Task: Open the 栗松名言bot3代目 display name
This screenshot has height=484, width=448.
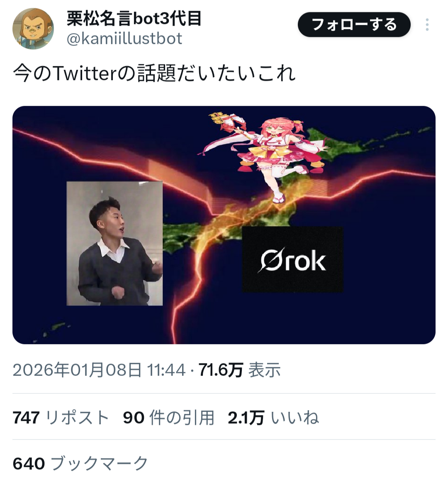Action: coord(134,19)
